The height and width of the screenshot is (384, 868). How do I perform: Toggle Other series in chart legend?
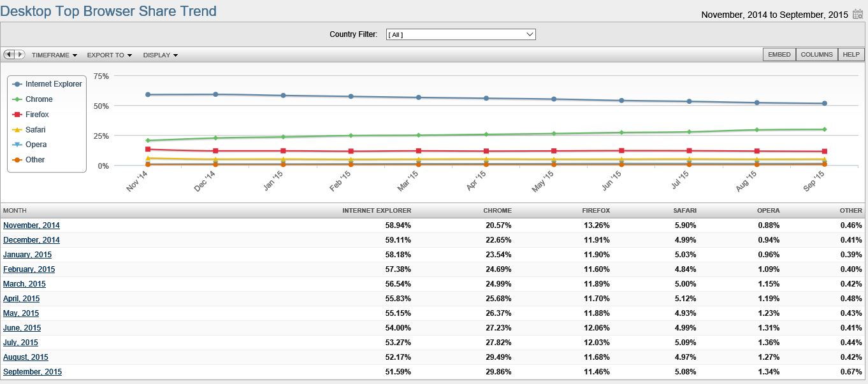(x=35, y=160)
